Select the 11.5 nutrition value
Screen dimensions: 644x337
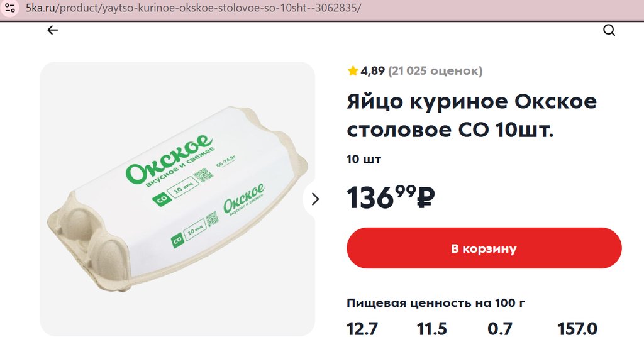point(432,329)
